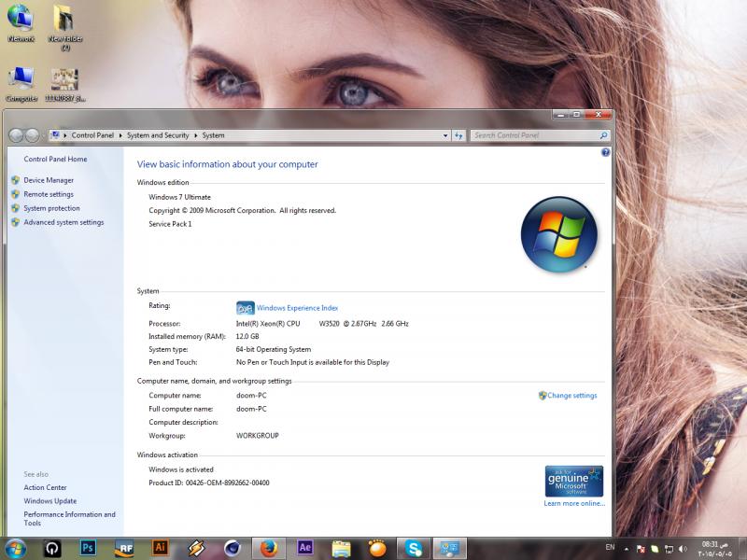The height and width of the screenshot is (560, 747).
Task: Click the Control Panel breadcrumb
Action: 92,135
